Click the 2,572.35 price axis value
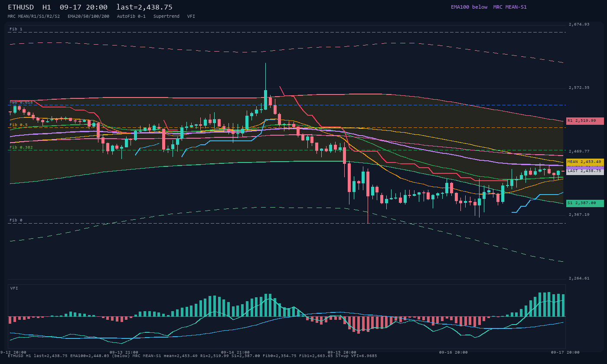 point(579,88)
